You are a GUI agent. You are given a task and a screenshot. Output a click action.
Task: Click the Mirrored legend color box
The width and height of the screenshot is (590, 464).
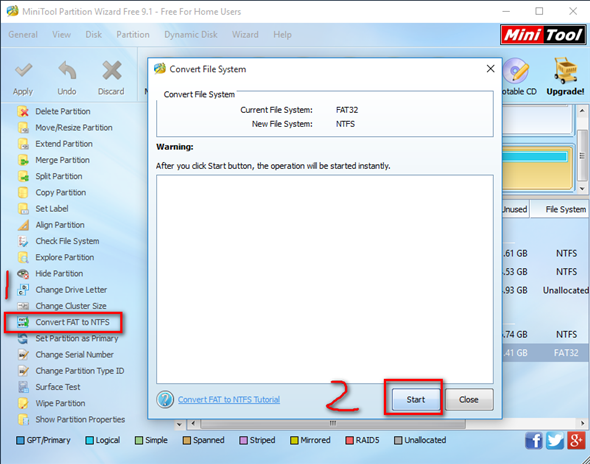click(294, 440)
